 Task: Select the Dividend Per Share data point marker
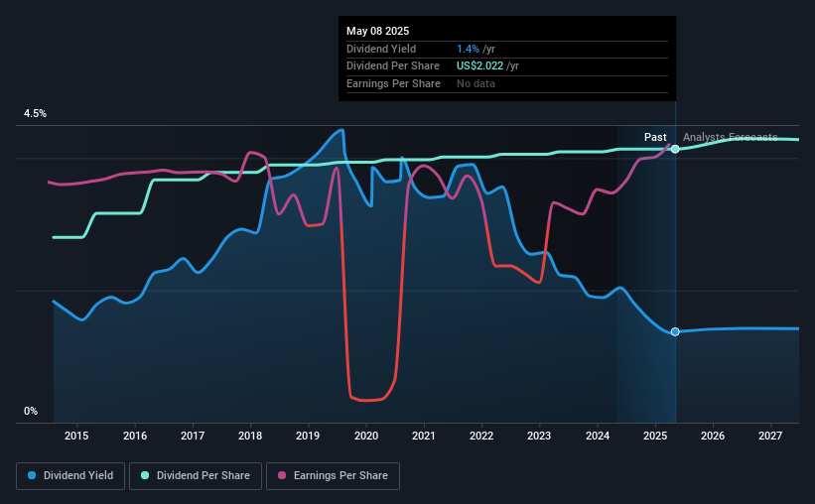pyautogui.click(x=675, y=149)
